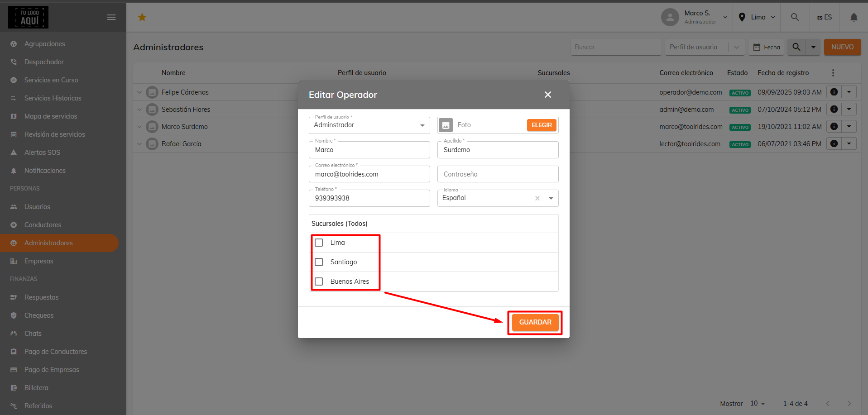Click the Rafael García avatar icon
The width and height of the screenshot is (868, 415).
152,144
